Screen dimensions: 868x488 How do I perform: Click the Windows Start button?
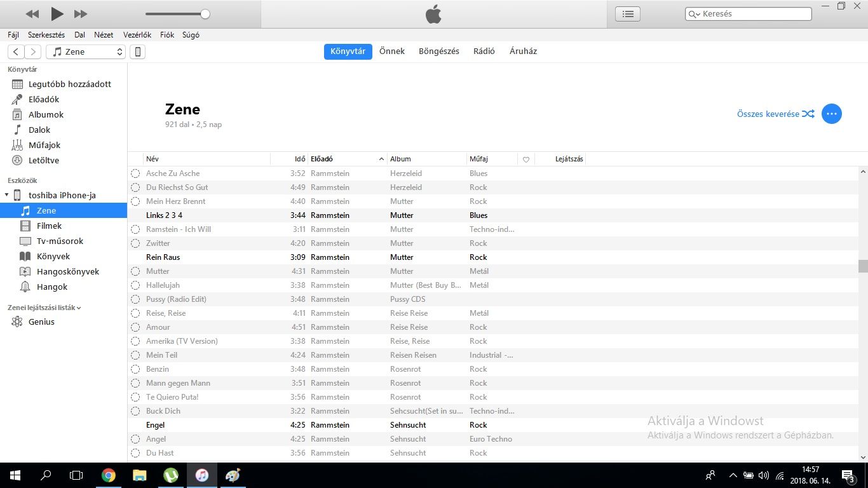[15, 475]
